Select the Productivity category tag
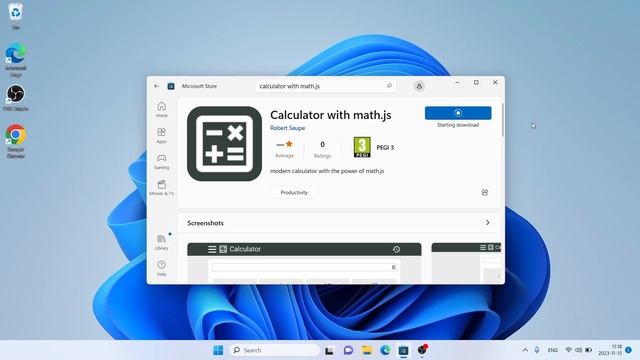This screenshot has height=360, width=640. tap(294, 193)
